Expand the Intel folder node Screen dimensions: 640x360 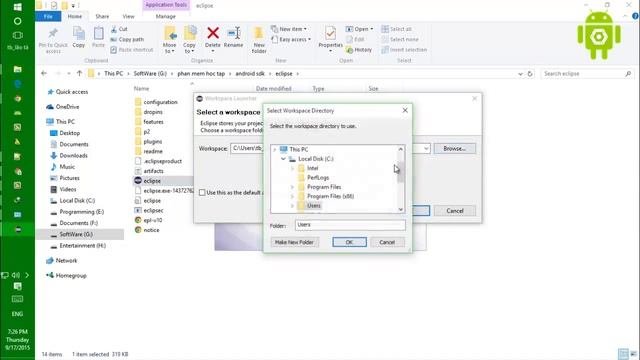pyautogui.click(x=292, y=168)
